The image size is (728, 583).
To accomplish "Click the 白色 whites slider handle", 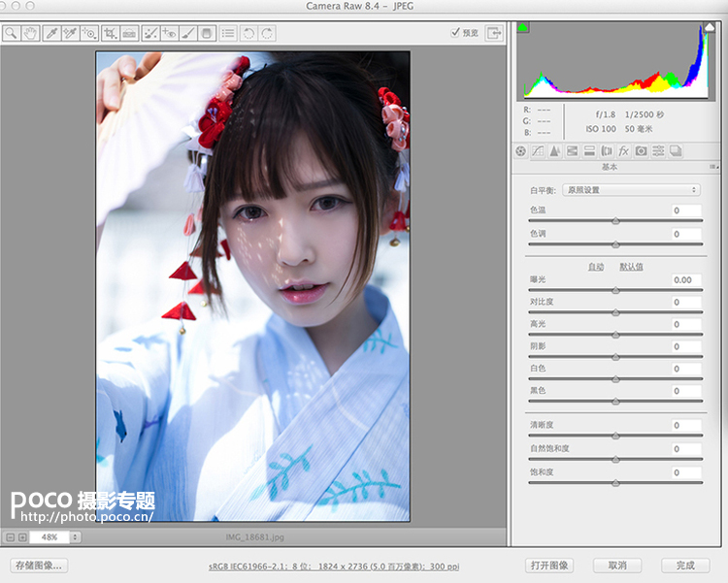I will coord(615,379).
